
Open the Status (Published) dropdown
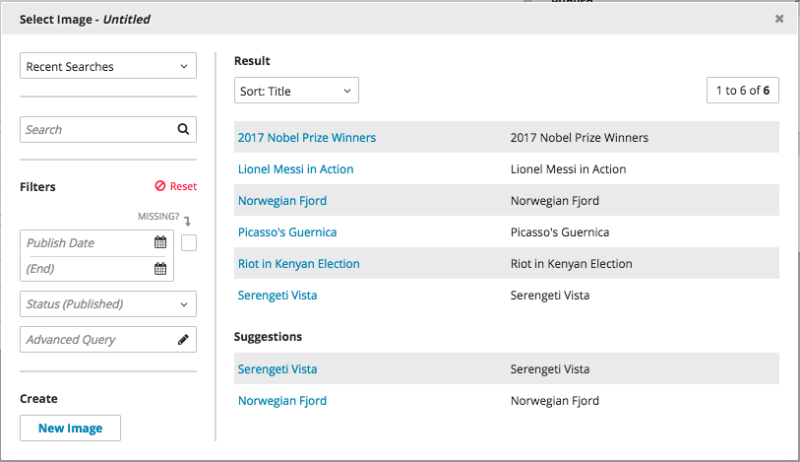108,303
